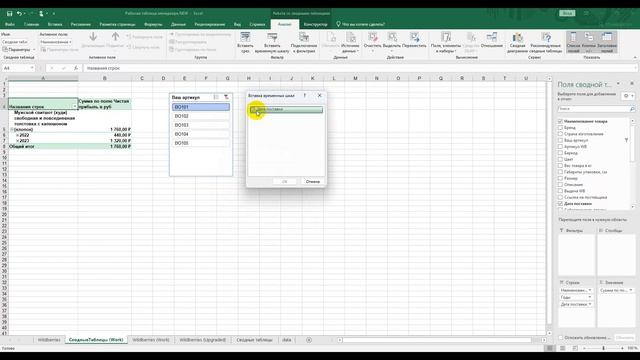Toggle Field Headers (Заголовки полей) button

[607, 42]
